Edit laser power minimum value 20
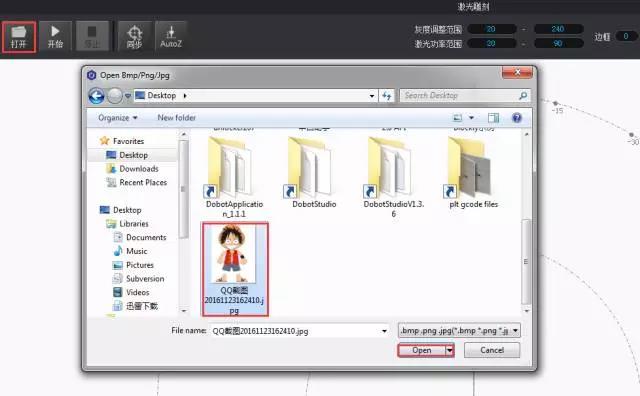 [491, 43]
